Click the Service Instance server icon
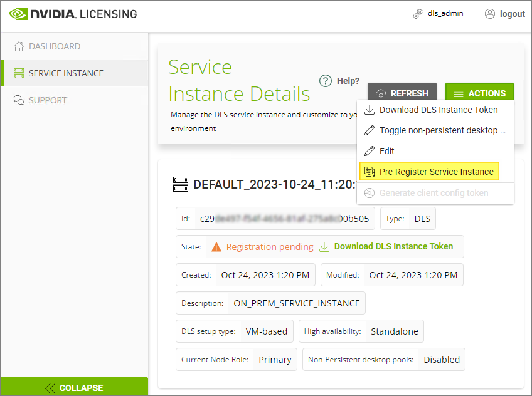Viewport: 532px width, 396px height. [x=18, y=73]
